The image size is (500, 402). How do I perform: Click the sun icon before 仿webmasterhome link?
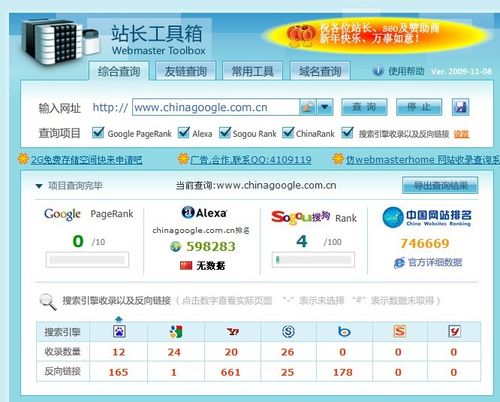(338, 159)
